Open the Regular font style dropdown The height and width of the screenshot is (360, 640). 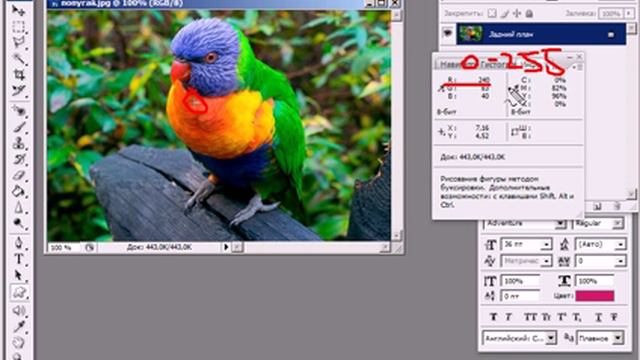click(x=618, y=224)
